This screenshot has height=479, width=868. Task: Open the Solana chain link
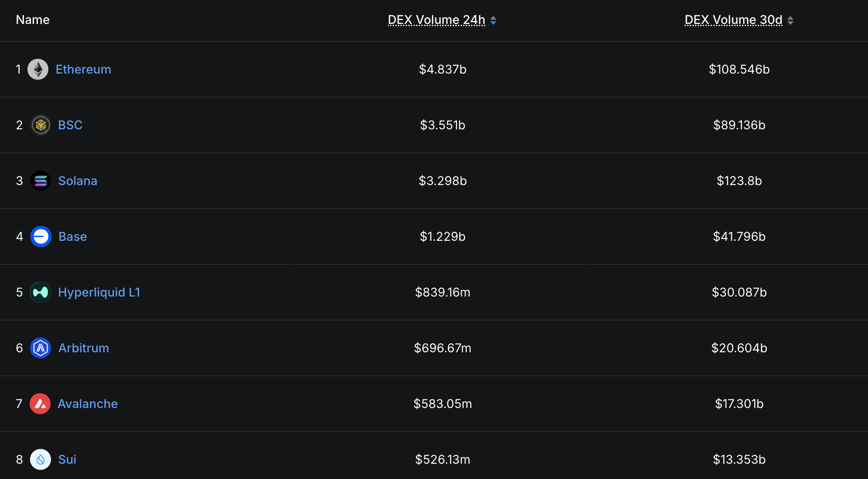pos(78,181)
